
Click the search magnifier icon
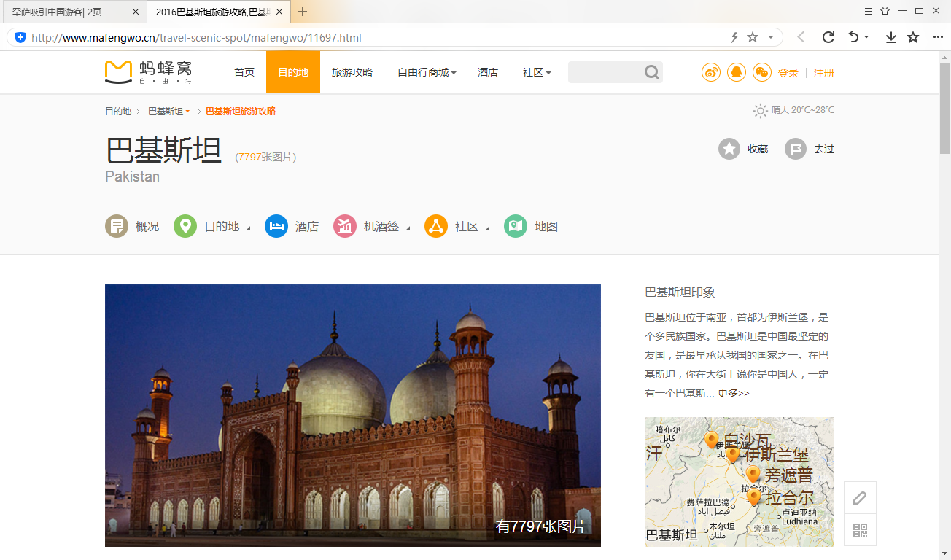pos(652,72)
